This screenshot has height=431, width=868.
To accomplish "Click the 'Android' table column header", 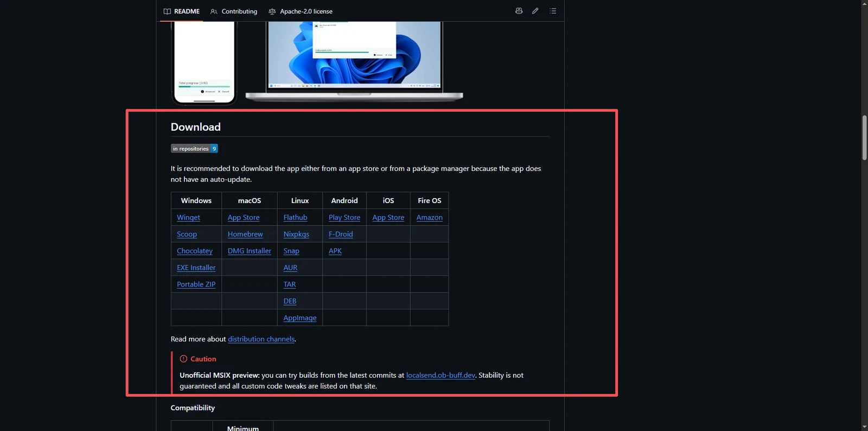I will click(344, 201).
